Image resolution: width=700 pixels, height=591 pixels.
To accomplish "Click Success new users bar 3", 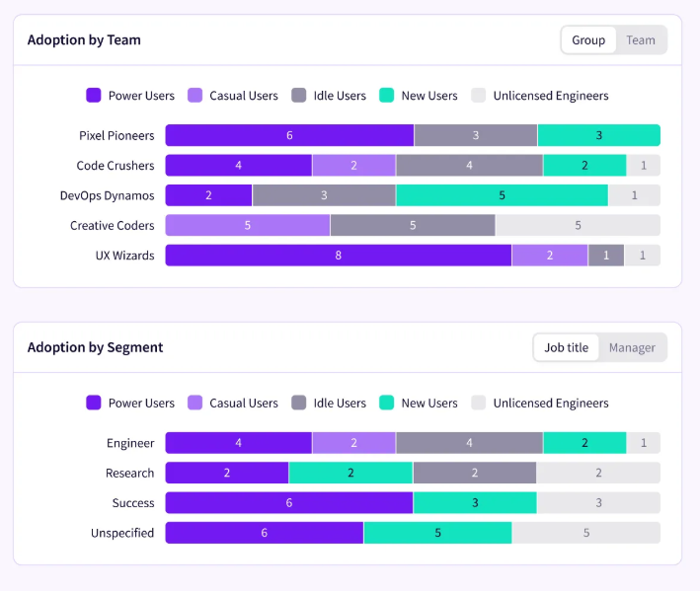I will [475, 502].
